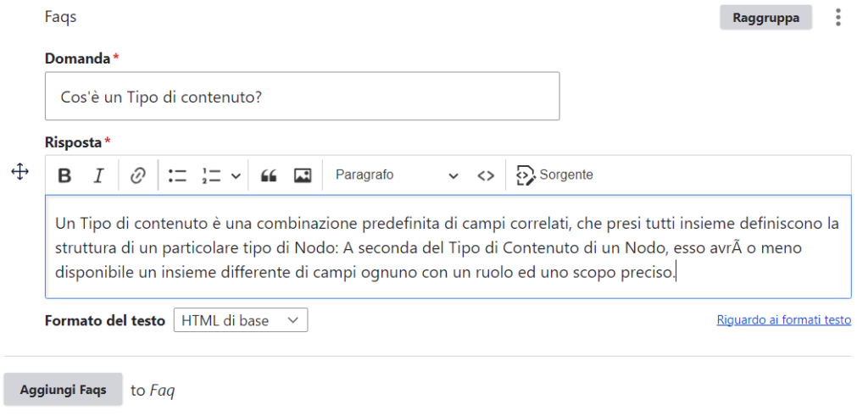The image size is (868, 416).
Task: Open the Riguardo ai formati testo link
Action: pos(783,320)
